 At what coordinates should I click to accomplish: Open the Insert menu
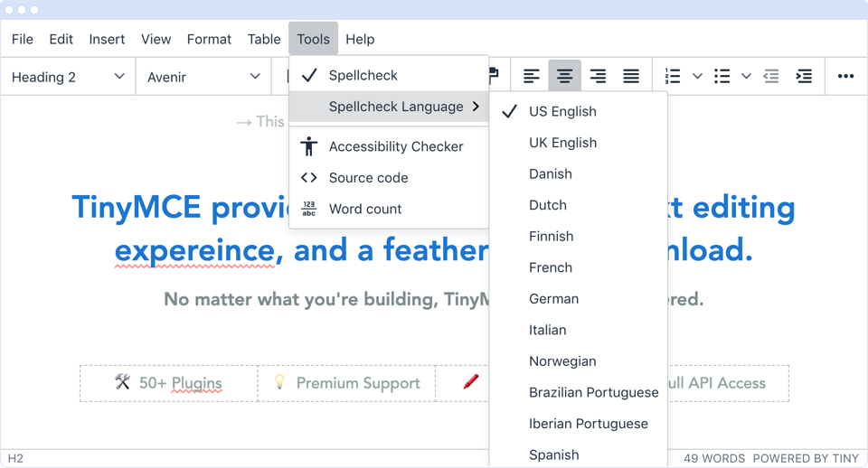pos(107,39)
